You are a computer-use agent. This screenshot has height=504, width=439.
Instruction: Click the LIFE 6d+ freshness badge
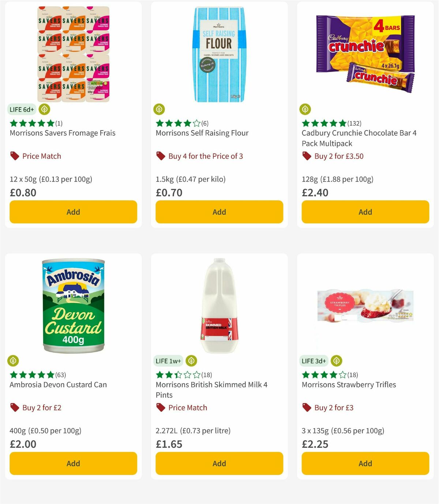22,109
